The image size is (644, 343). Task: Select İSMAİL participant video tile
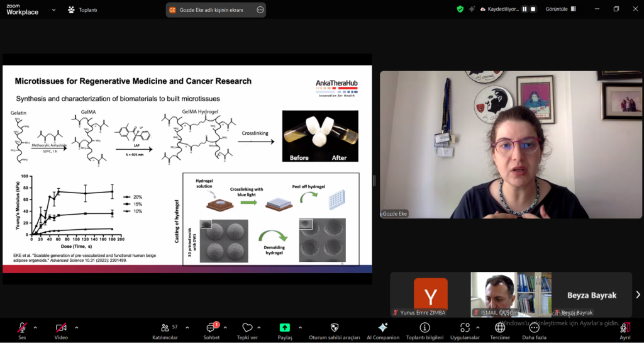(511, 295)
